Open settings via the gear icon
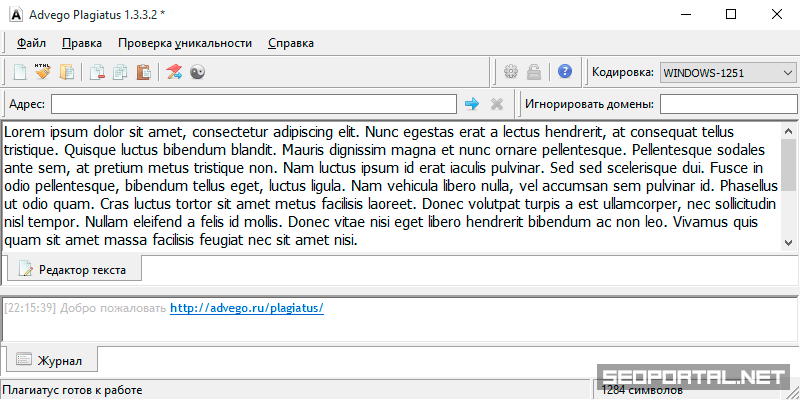 pos(511,72)
